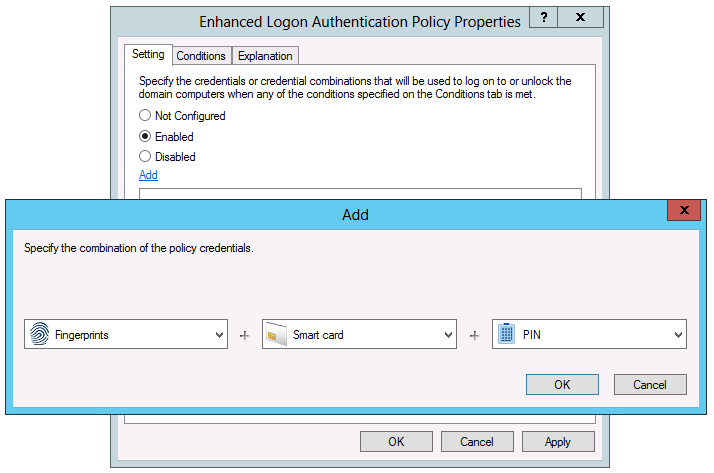This screenshot has height=473, width=714.
Task: Click the Add hyperlink
Action: [x=148, y=175]
